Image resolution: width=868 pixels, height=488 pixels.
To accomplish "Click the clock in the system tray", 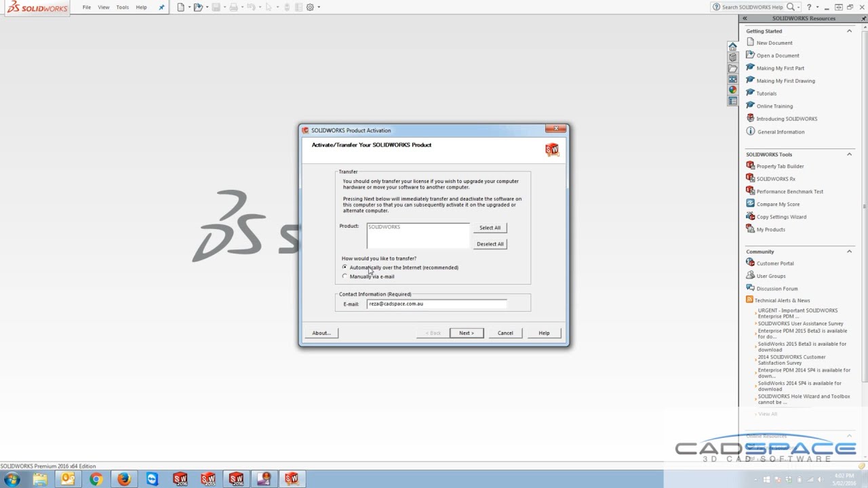I will pos(844,479).
